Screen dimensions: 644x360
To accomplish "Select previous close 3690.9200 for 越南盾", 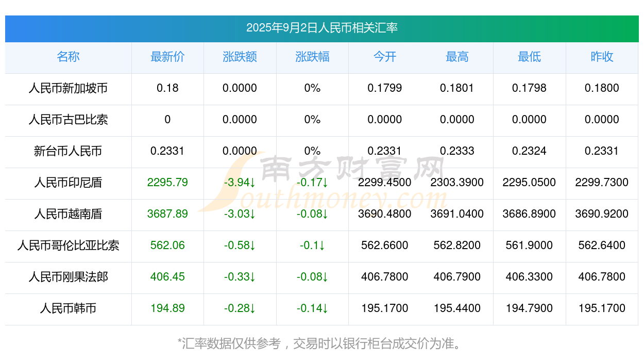I will coord(602,214).
